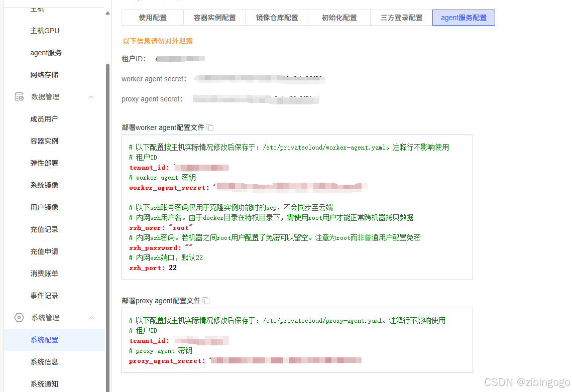
Task: Click the sidebar vertical scrollbar
Action: 107,228
